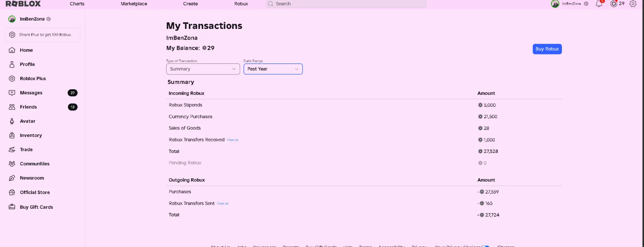Click the Buy Gift Cards icon
The width and height of the screenshot is (644, 247).
tap(12, 207)
